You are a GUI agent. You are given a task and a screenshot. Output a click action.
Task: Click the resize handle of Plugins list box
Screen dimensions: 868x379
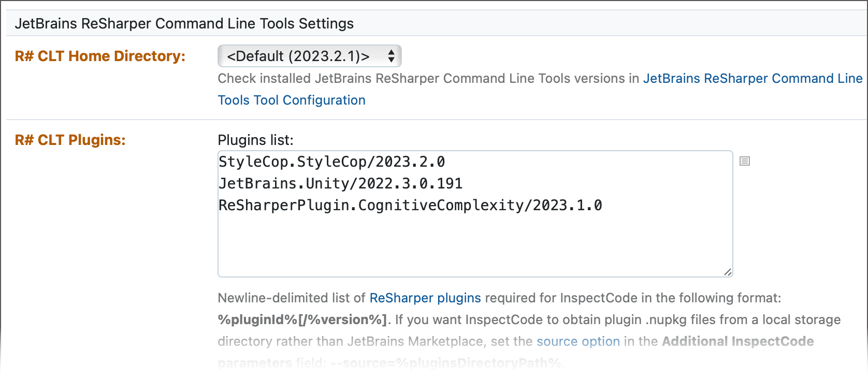[728, 272]
